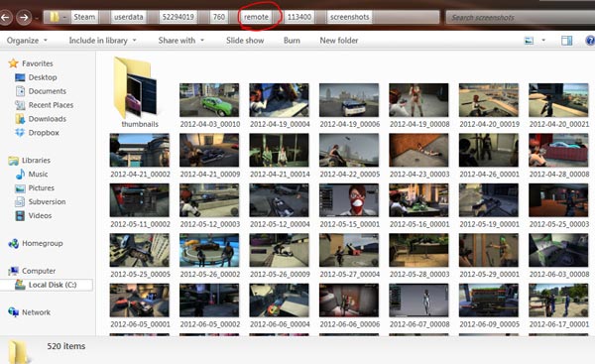595x364 pixels.
Task: Select screenshot 2012-04-19_00006
Action: (x=349, y=105)
